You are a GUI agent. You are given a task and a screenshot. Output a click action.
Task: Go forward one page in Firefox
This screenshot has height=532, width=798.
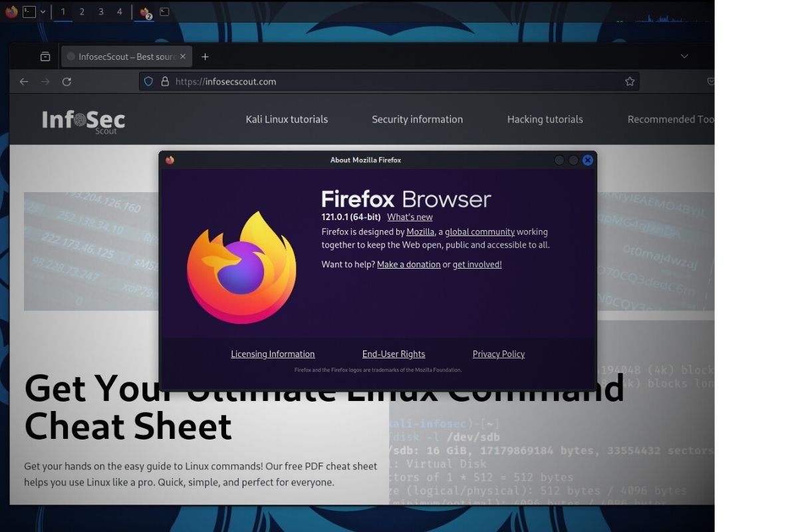coord(45,82)
